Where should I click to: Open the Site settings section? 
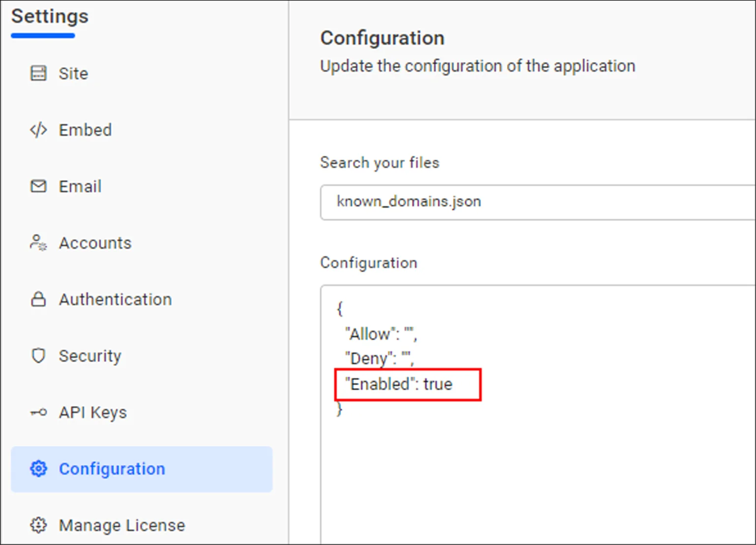(x=73, y=73)
